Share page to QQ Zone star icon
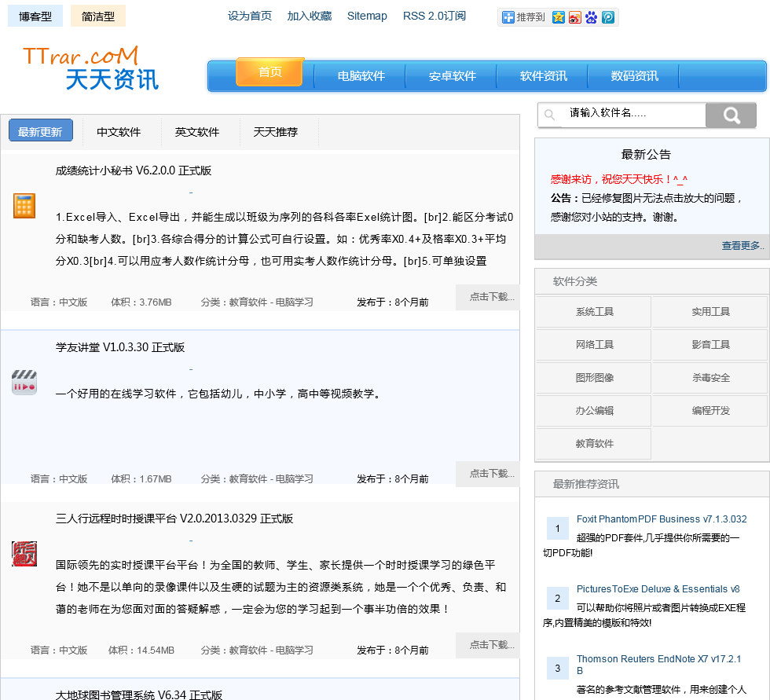The width and height of the screenshot is (770, 700). click(559, 17)
